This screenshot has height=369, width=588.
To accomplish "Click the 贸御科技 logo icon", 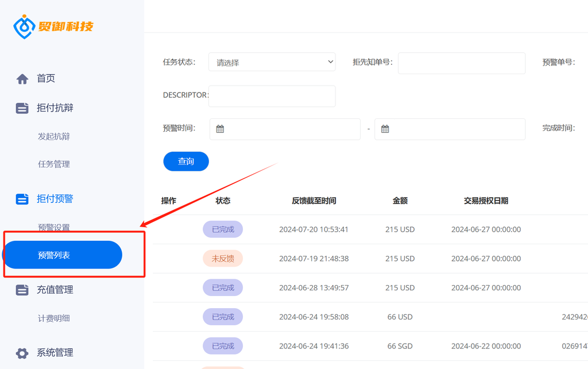I will pos(24,26).
